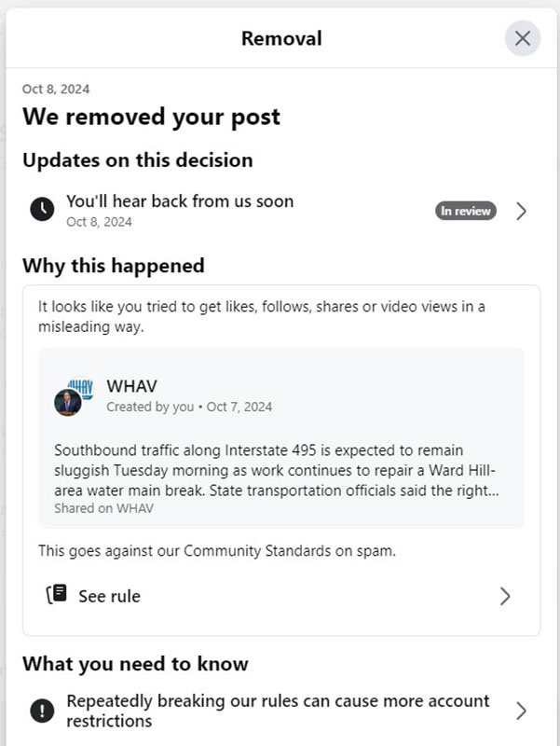Click the clock icon beside review update

point(42,210)
